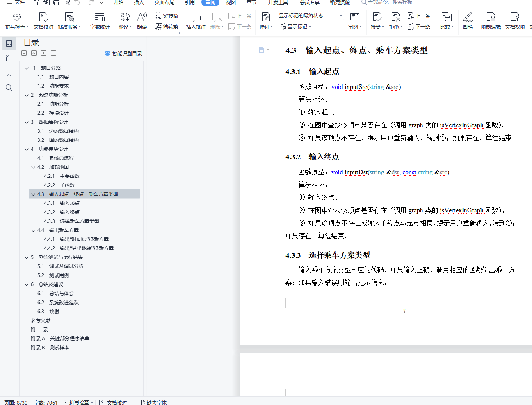Click the save icon in quick access bar

[x=36, y=2]
